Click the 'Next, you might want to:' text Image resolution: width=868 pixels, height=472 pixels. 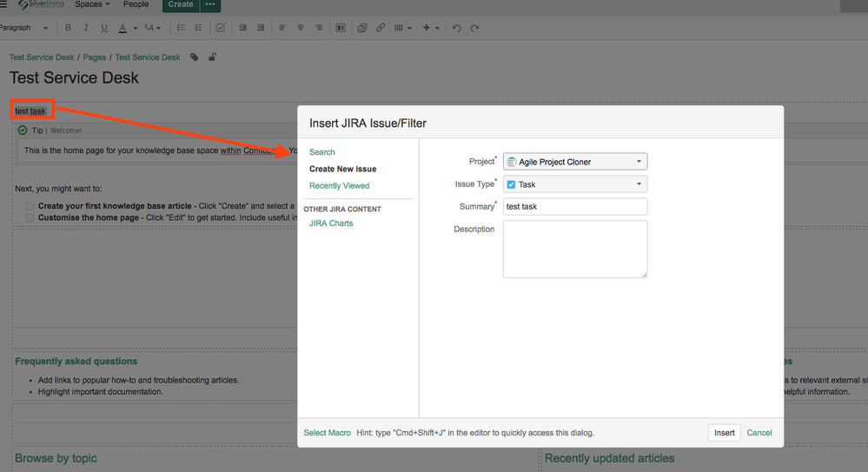58,189
